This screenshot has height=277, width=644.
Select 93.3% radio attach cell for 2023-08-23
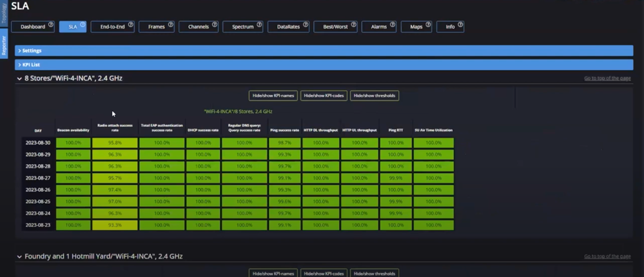click(x=115, y=225)
